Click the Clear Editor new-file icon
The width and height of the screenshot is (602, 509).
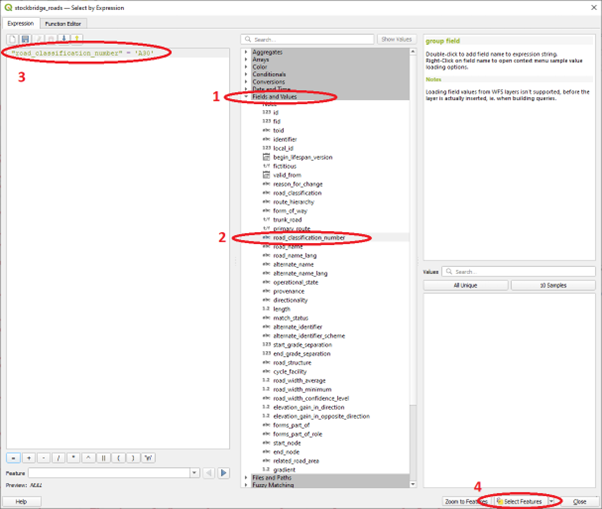[11, 39]
